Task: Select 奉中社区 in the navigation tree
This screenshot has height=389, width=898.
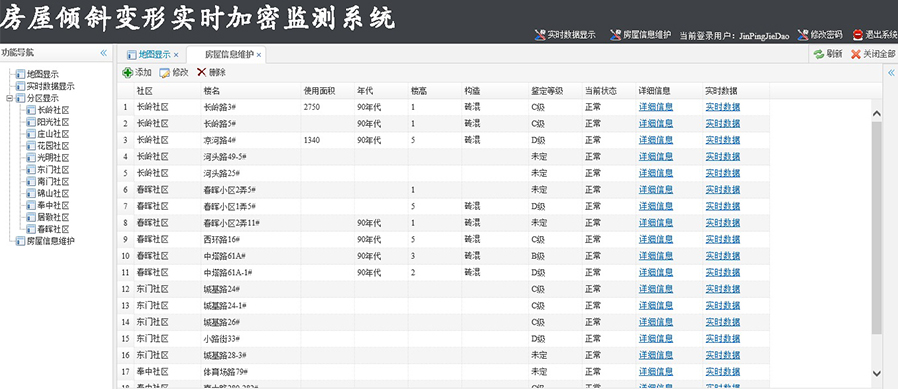Action: tap(53, 205)
